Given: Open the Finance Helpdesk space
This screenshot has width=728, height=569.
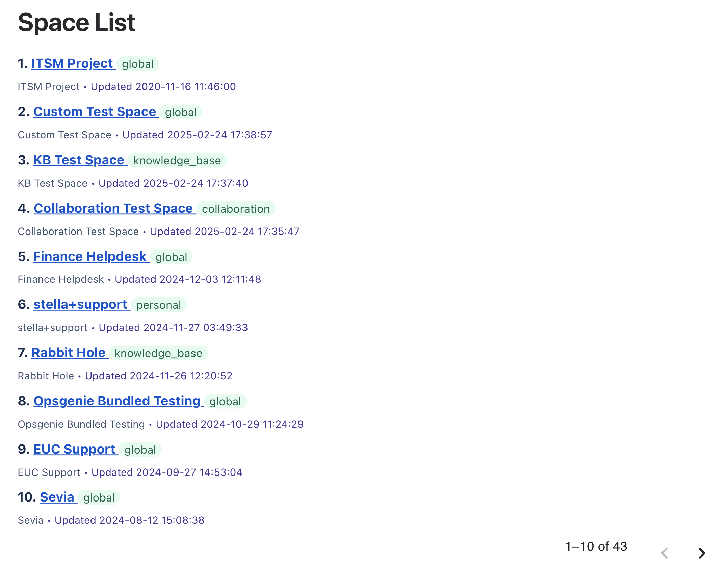Looking at the screenshot, I should [89, 256].
